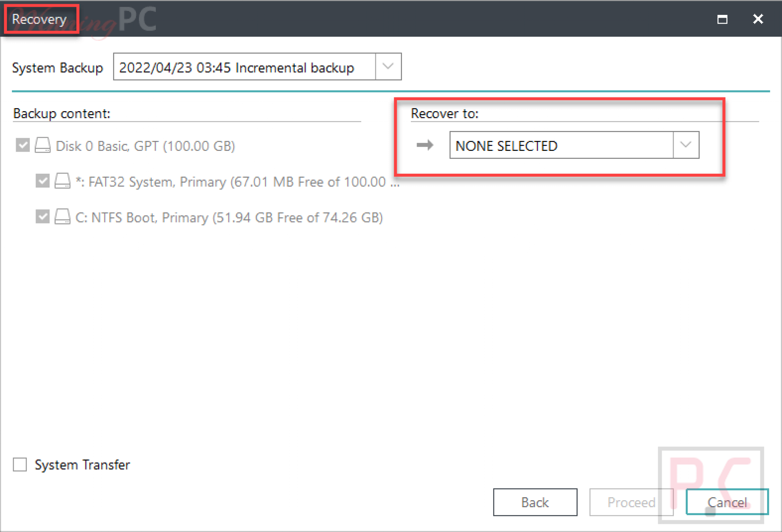Click the System Backup label

57,68
